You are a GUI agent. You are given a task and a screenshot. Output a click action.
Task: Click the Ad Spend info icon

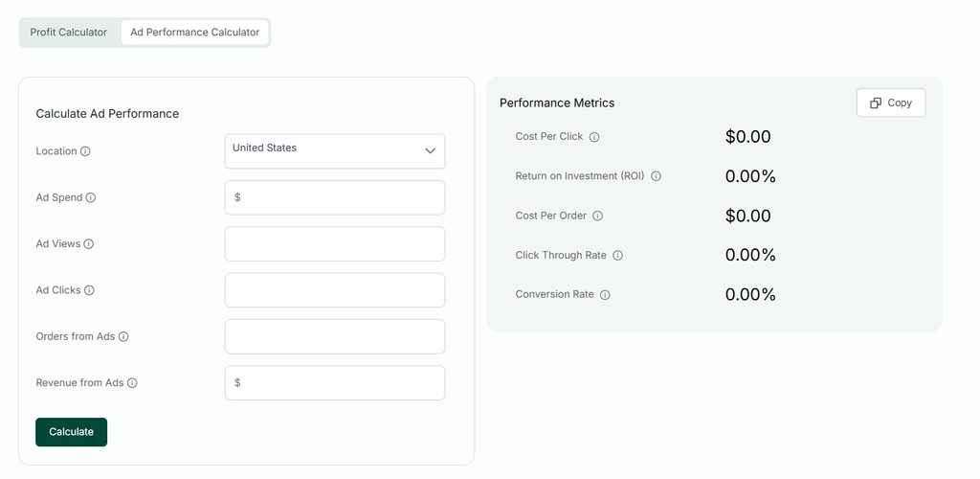coord(91,197)
